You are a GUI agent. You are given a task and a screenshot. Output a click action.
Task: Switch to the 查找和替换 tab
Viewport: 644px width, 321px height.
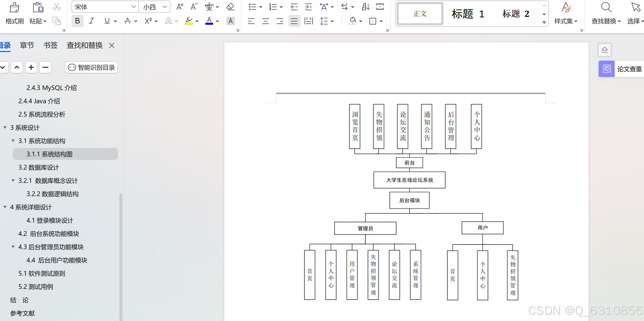click(x=84, y=45)
